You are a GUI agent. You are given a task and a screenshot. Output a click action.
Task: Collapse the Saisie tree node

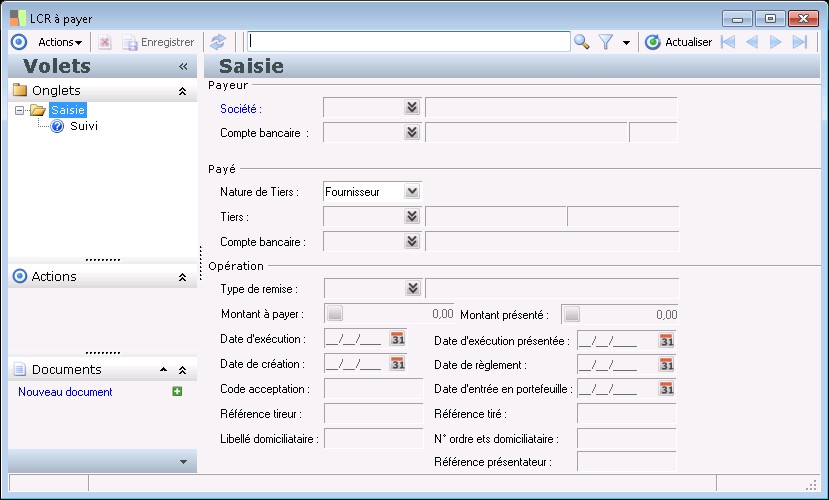point(20,110)
